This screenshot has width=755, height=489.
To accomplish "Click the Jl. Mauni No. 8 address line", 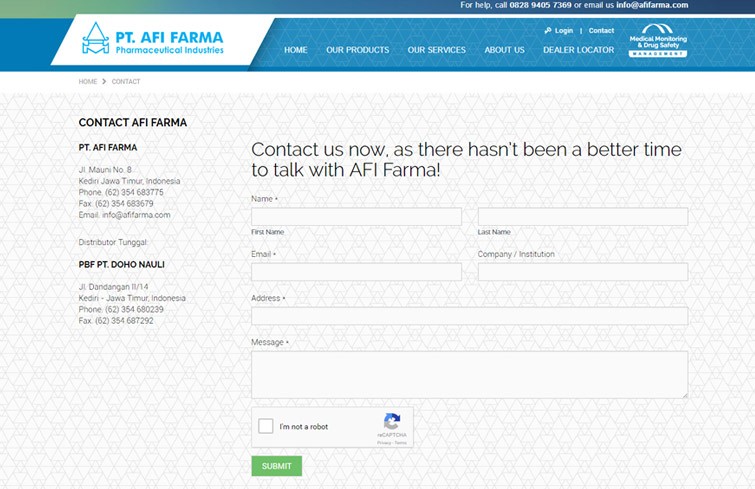I will coord(105,169).
